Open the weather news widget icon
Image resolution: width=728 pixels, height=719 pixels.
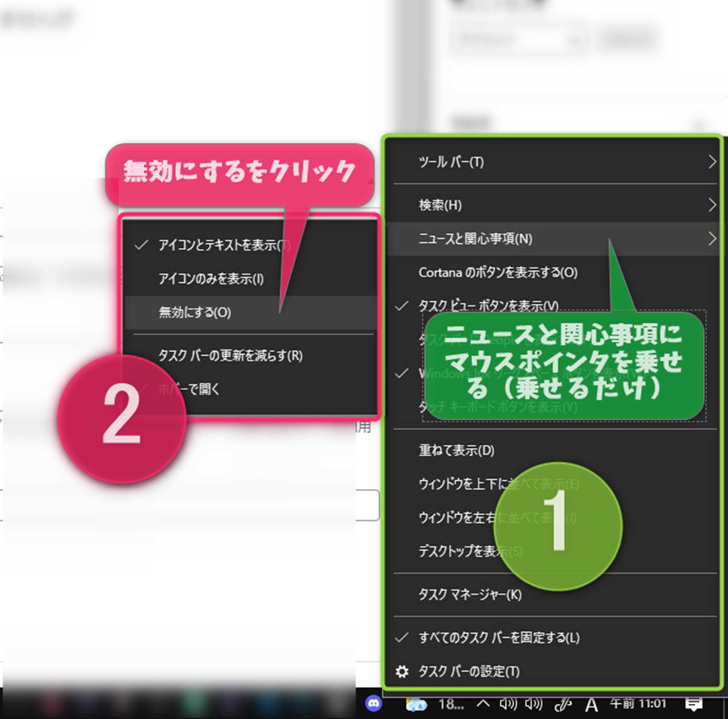pos(416,705)
